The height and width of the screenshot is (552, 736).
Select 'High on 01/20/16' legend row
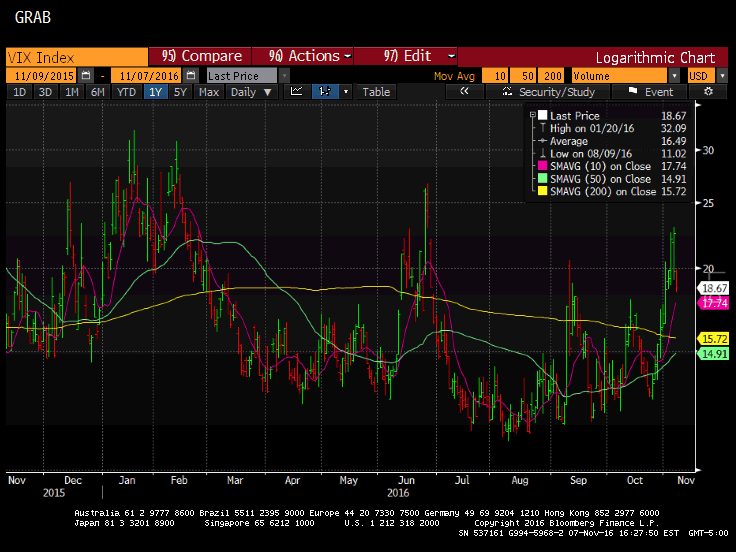click(x=612, y=128)
